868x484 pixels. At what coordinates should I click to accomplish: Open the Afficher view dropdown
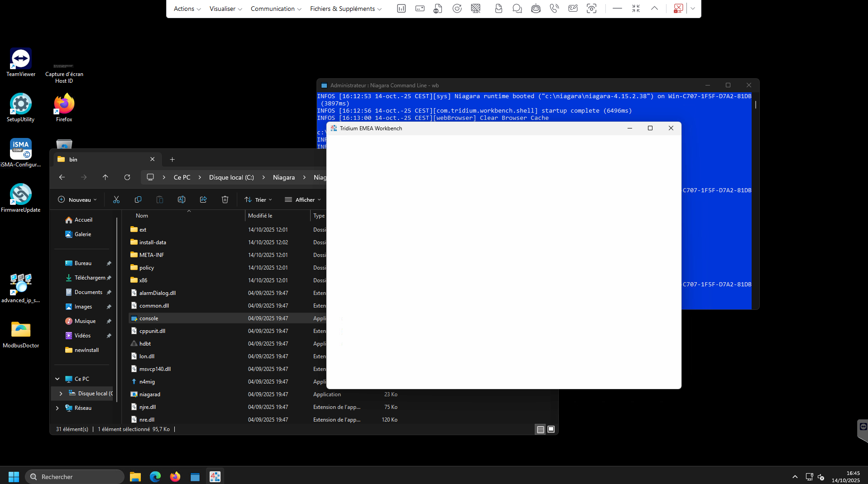click(302, 199)
